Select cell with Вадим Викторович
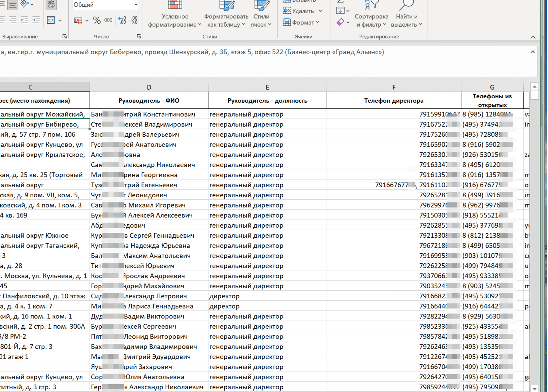548x392 pixels. (149, 316)
